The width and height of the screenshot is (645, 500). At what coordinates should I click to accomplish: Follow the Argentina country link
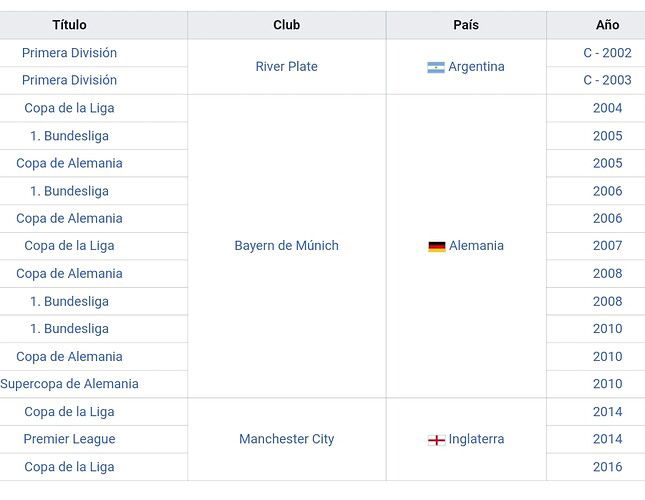pyautogui.click(x=476, y=67)
